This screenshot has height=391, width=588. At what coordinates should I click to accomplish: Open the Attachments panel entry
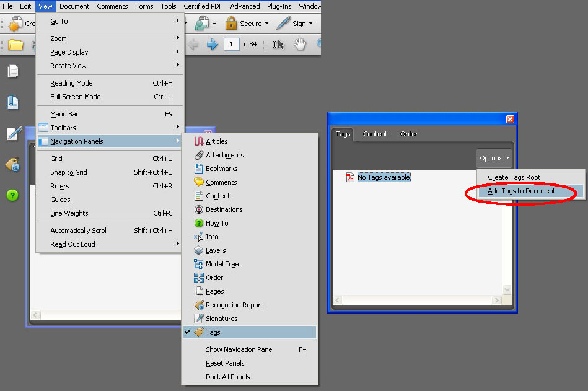pyautogui.click(x=249, y=155)
